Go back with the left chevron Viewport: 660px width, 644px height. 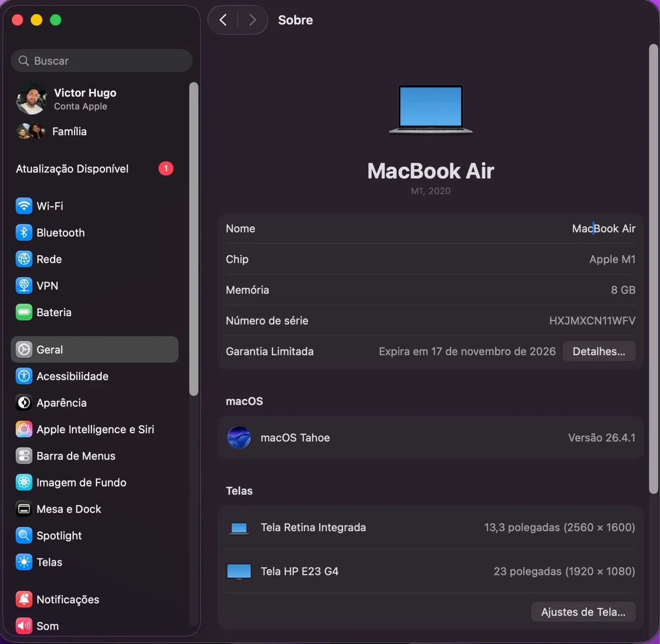pos(223,20)
